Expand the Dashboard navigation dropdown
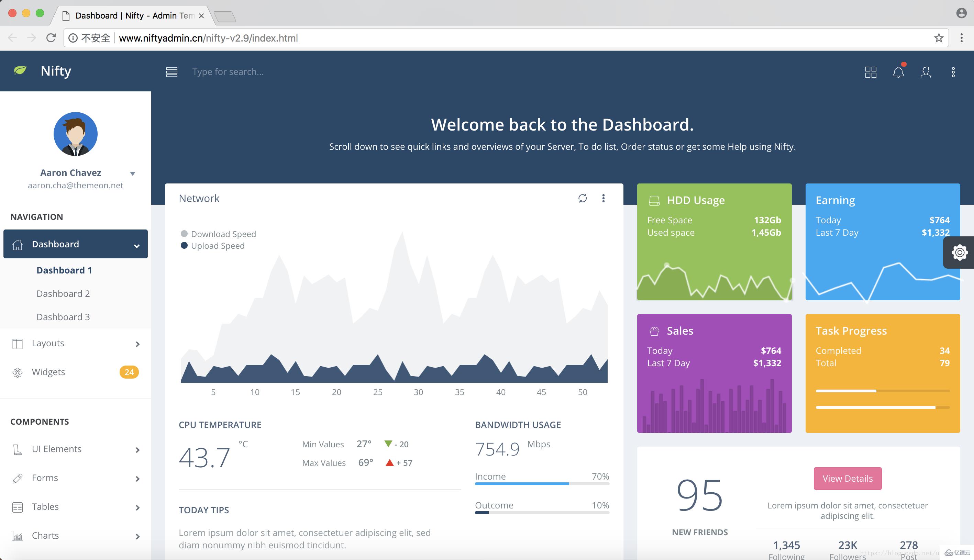The height and width of the screenshot is (560, 974). click(x=137, y=244)
